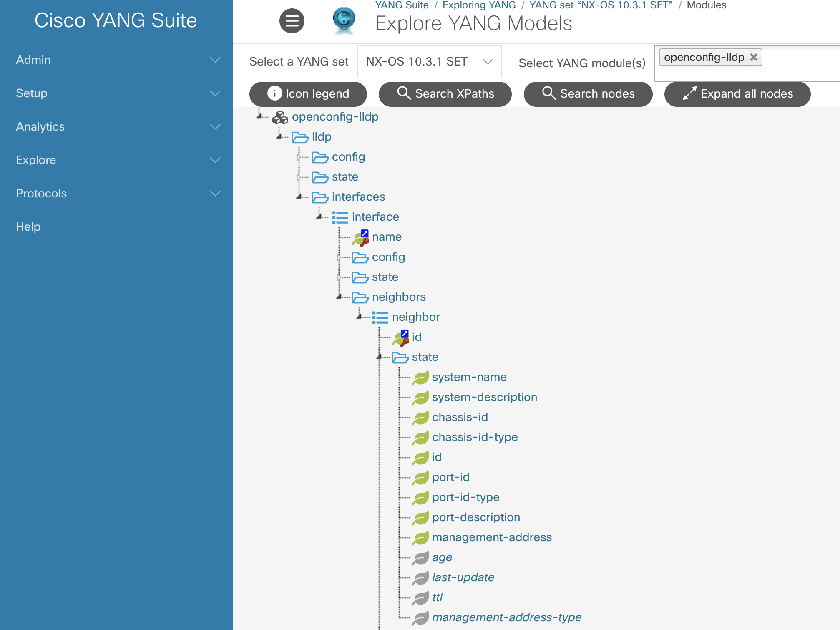
Task: Follow the Exploring YANG breadcrumb link
Action: point(479,5)
